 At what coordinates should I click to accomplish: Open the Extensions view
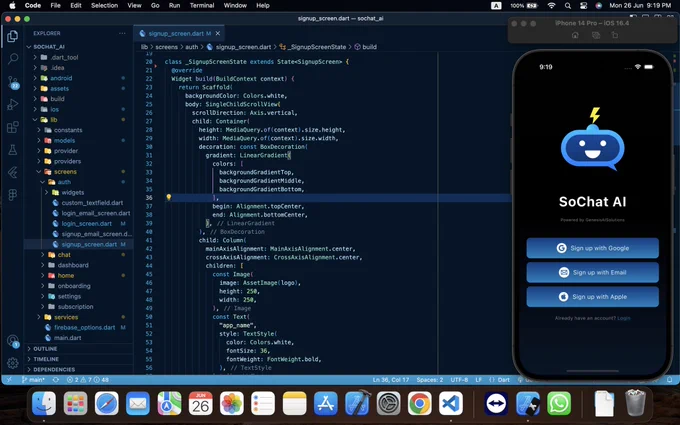(x=13, y=127)
